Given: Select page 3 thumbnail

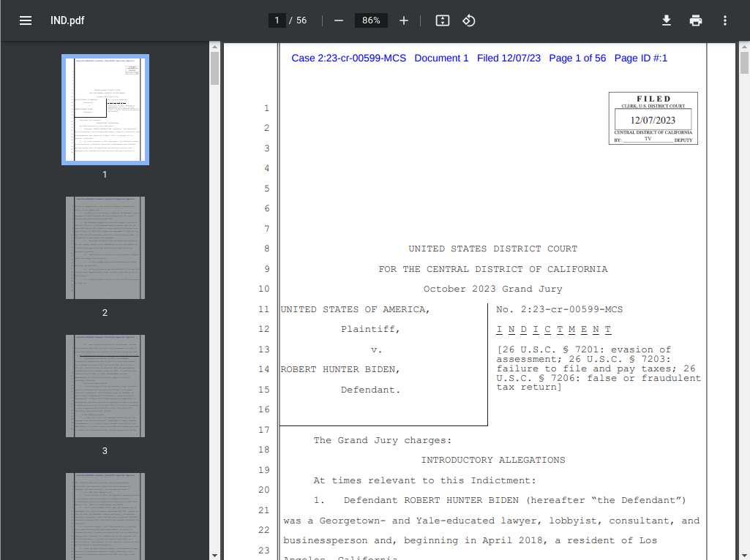Looking at the screenshot, I should click(x=105, y=385).
